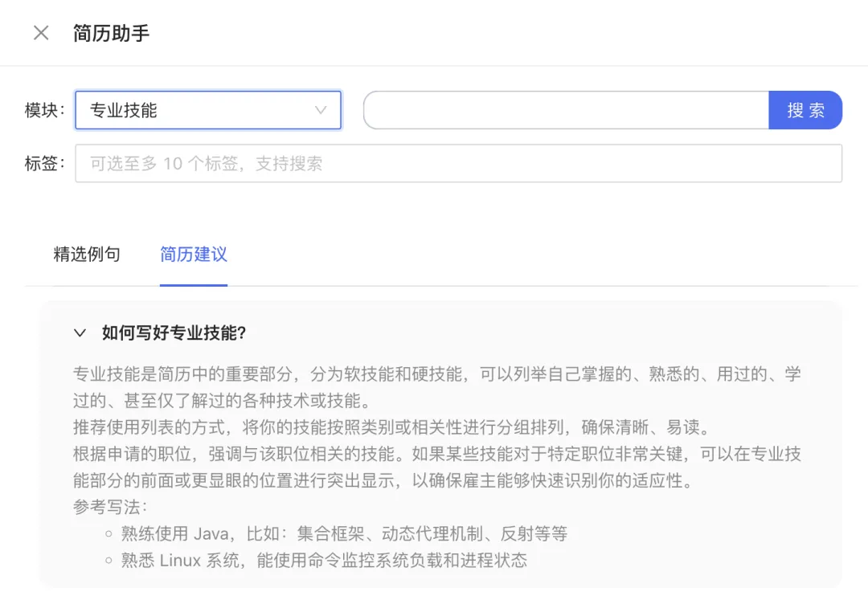Click the 模块 label text

pyautogui.click(x=42, y=110)
